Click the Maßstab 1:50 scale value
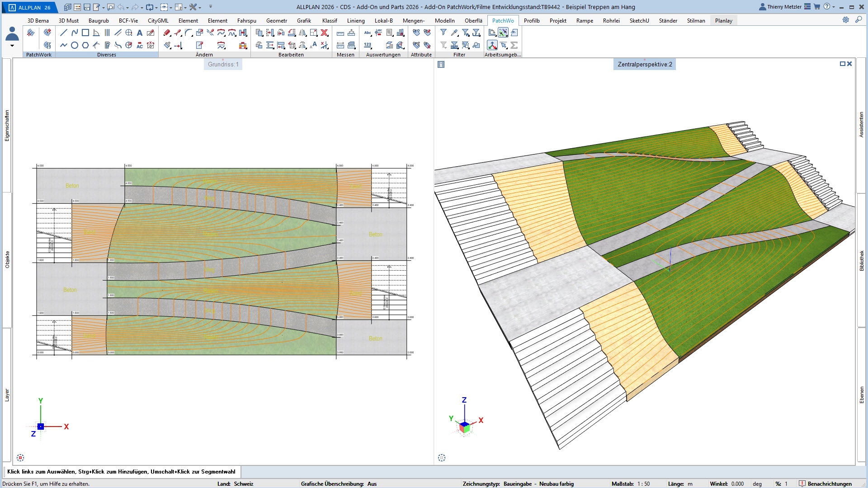The height and width of the screenshot is (488, 868). [643, 483]
